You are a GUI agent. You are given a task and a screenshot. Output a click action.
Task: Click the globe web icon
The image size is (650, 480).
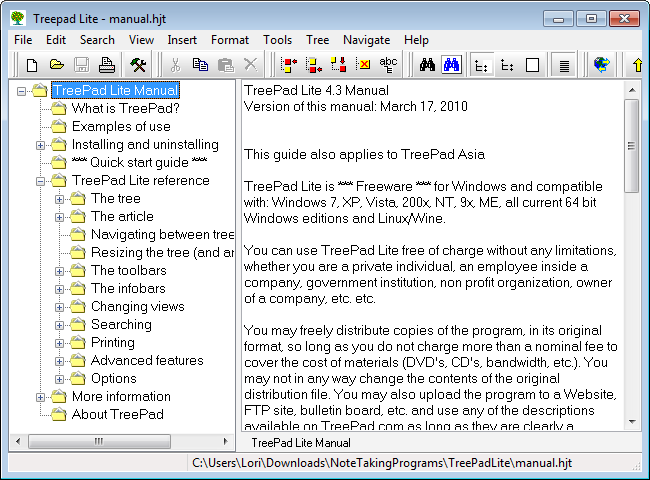pos(601,65)
